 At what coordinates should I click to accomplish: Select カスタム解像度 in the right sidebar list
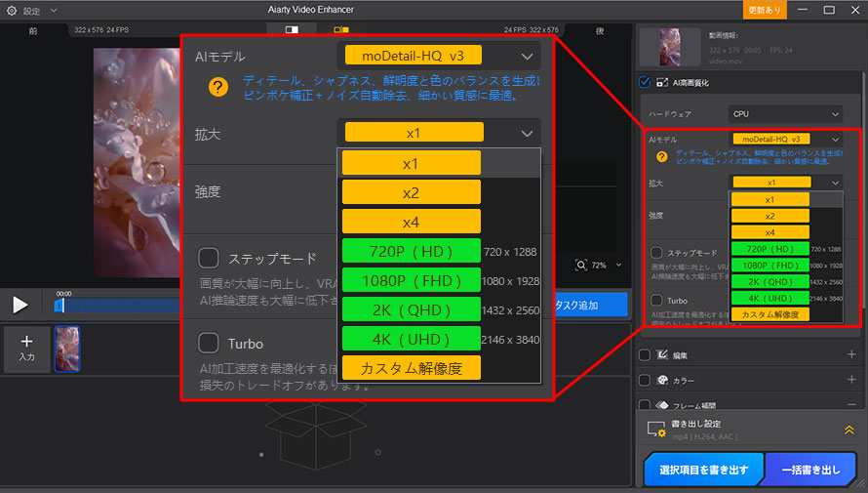[770, 314]
